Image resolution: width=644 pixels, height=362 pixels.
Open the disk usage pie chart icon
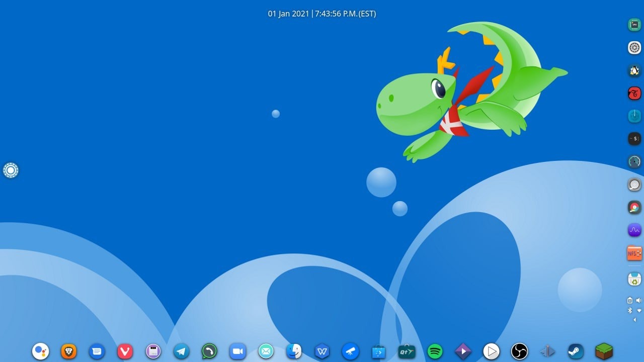pyautogui.click(x=634, y=207)
